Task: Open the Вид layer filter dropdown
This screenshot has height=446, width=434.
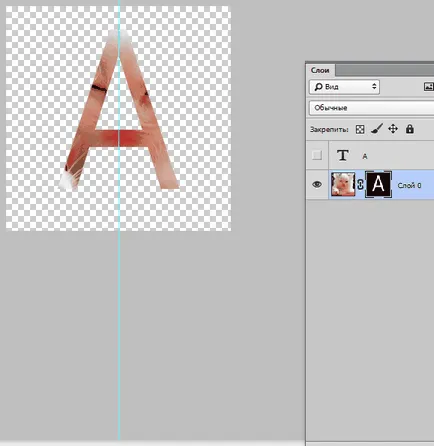Action: click(x=344, y=87)
